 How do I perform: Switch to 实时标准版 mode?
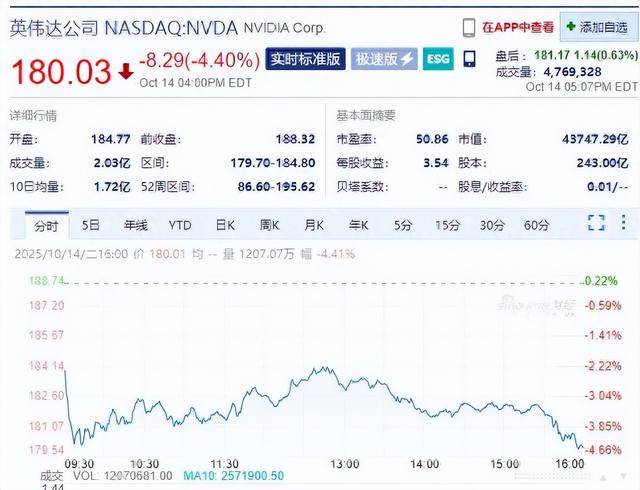tap(307, 59)
